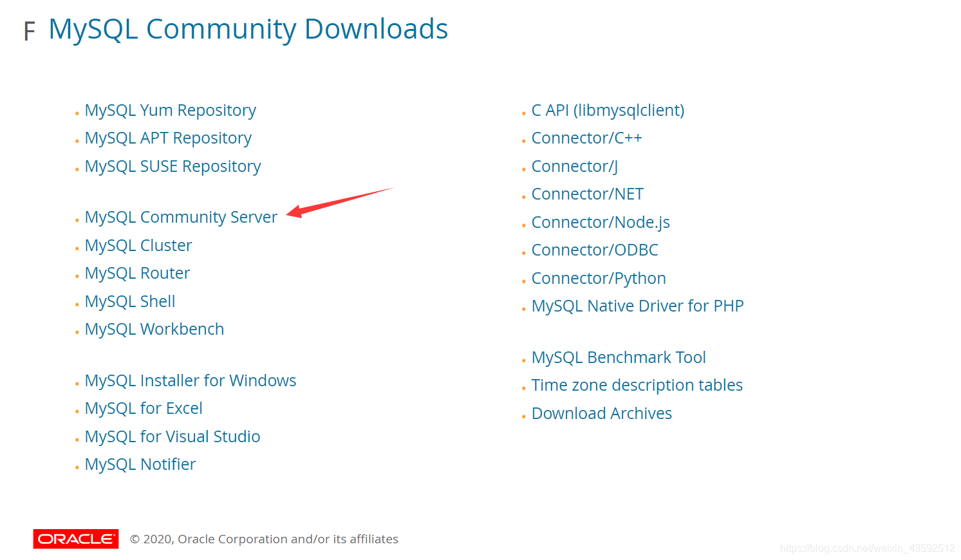Open the MySQL Benchmark Tool link

pos(619,358)
